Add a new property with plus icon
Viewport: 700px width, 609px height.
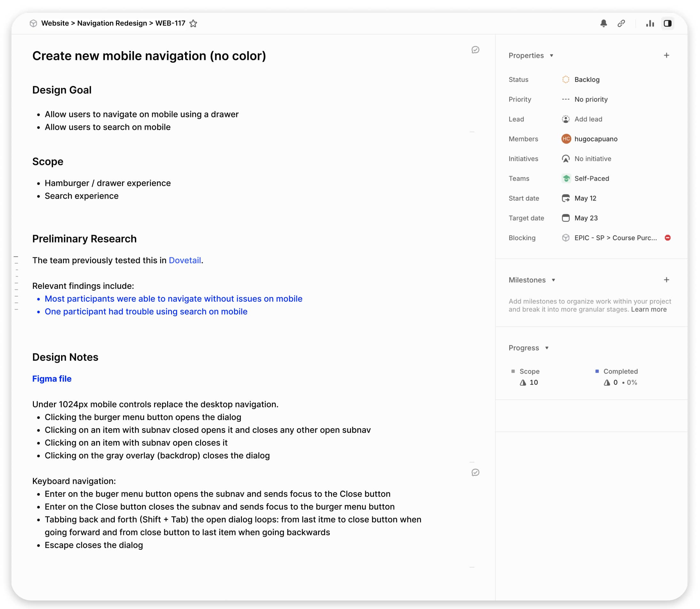coord(667,55)
